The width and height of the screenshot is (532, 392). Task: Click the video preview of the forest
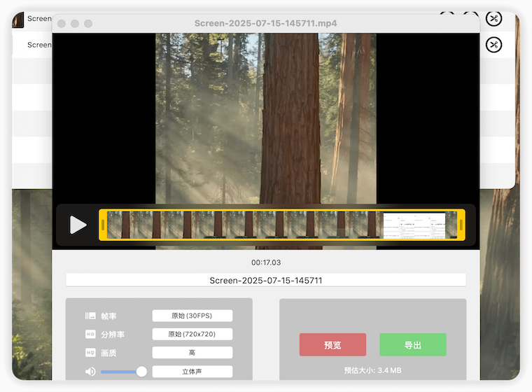click(x=266, y=119)
